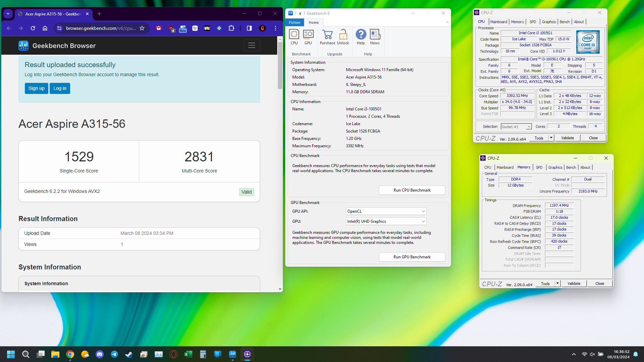Click the Core Speed 3392.52 MHz value
The width and height of the screenshot is (644, 362).
517,96
